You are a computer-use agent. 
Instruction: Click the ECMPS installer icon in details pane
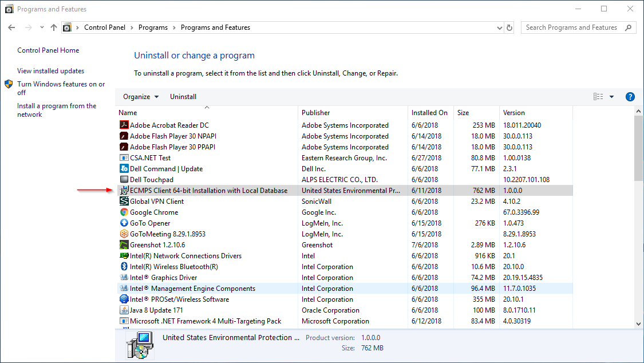tap(140, 345)
